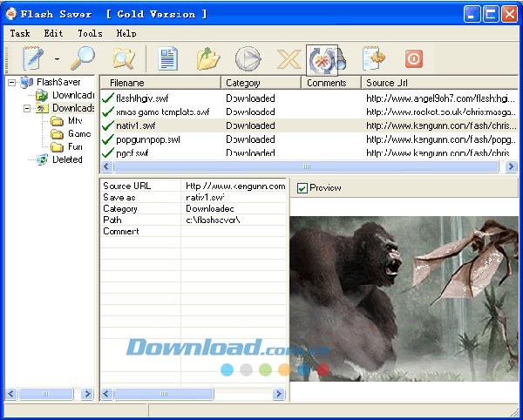This screenshot has height=420, width=523.
Task: Uncheck the Preview checkbox
Action: pos(302,188)
